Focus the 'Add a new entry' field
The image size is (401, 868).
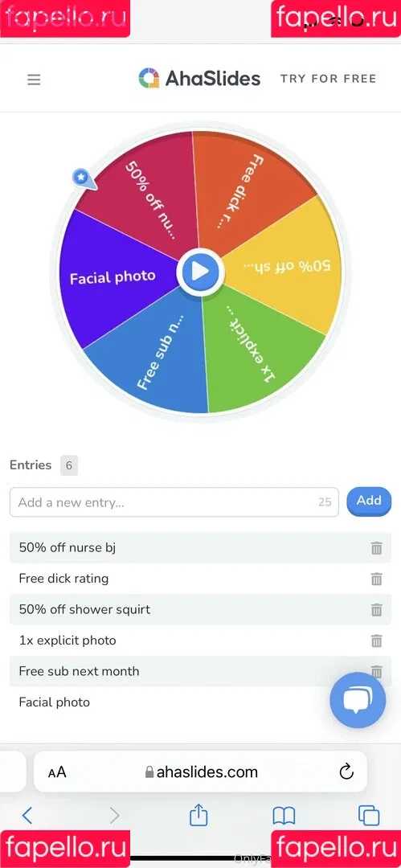[x=174, y=502]
